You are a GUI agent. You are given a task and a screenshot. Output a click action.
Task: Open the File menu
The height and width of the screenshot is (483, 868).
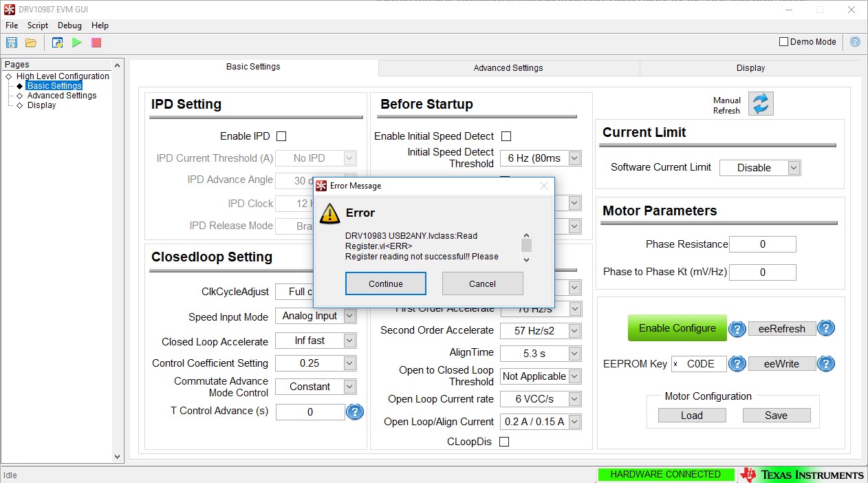pos(12,25)
